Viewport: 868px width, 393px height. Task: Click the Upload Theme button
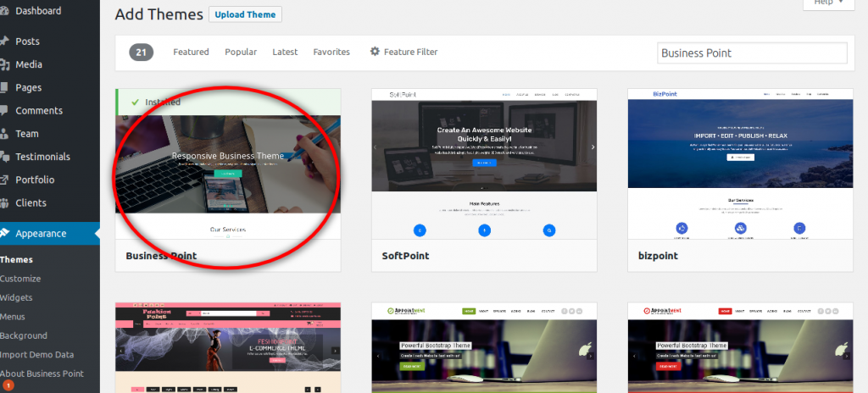click(x=245, y=14)
